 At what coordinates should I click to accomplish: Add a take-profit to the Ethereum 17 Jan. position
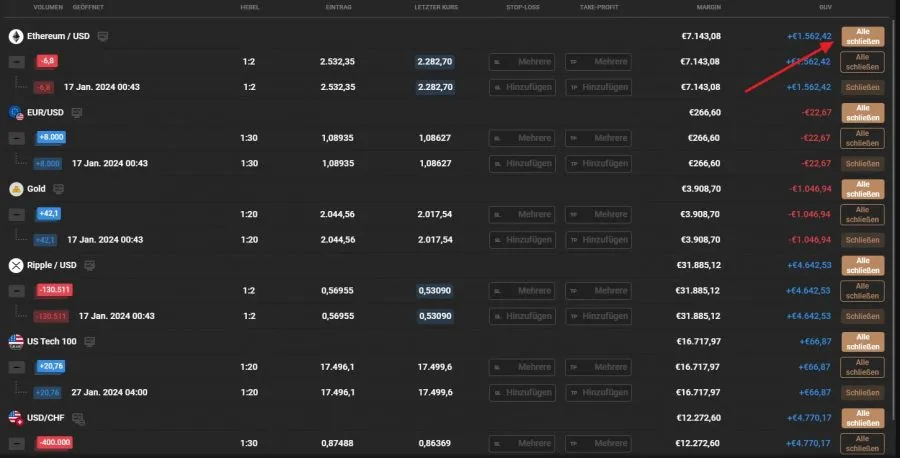point(598,87)
